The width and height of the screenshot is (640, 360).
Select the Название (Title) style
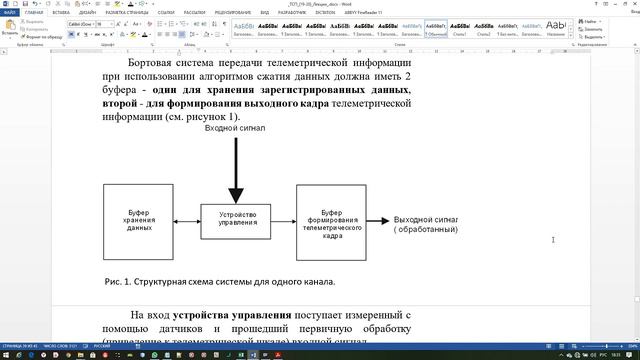tap(556, 29)
